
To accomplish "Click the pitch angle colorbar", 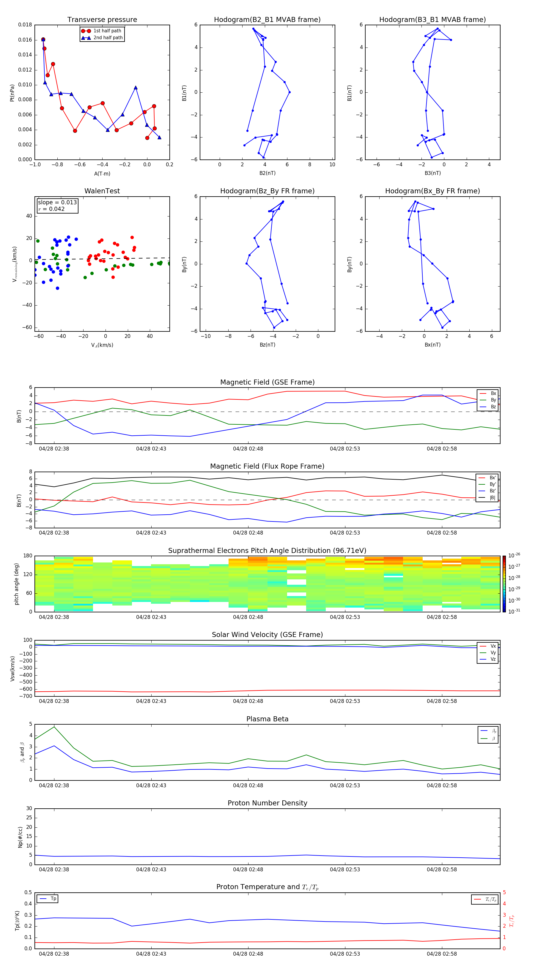I will (x=504, y=584).
